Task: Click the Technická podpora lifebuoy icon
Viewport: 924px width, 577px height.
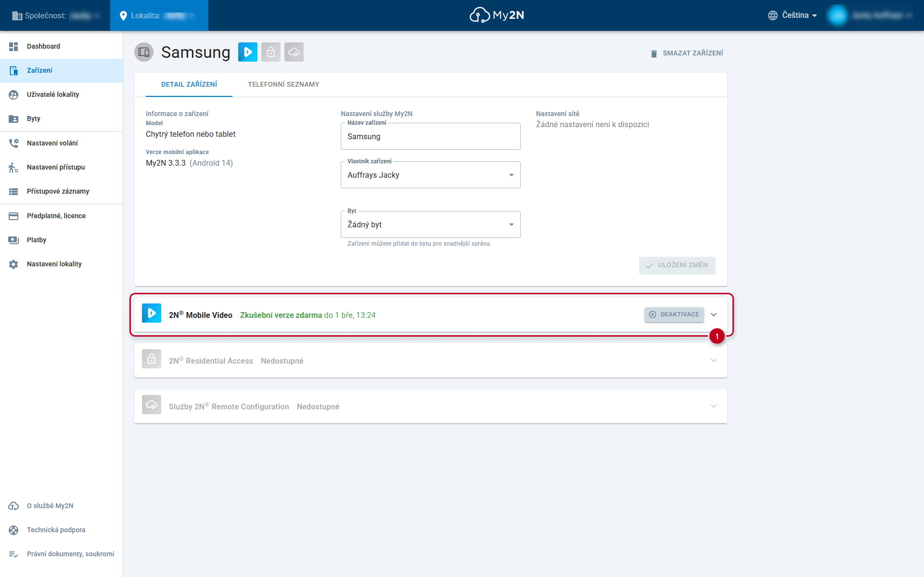Action: click(x=13, y=530)
